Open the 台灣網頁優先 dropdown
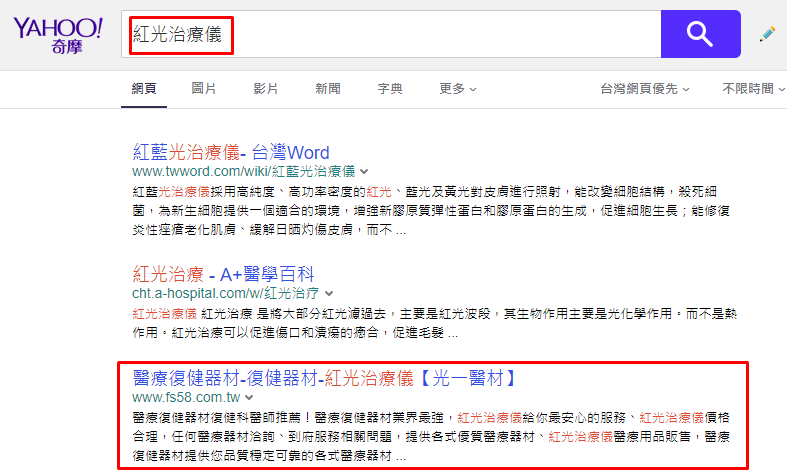Viewport: 787px width, 476px height. click(x=645, y=89)
